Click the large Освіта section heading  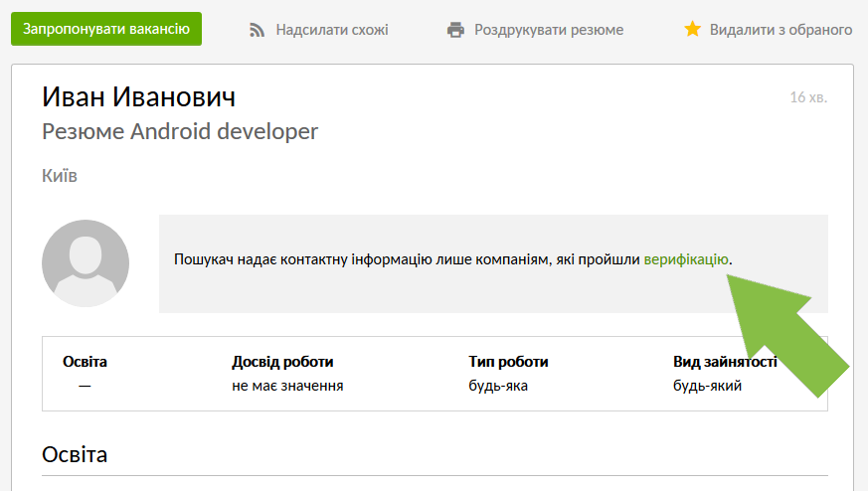pos(75,454)
